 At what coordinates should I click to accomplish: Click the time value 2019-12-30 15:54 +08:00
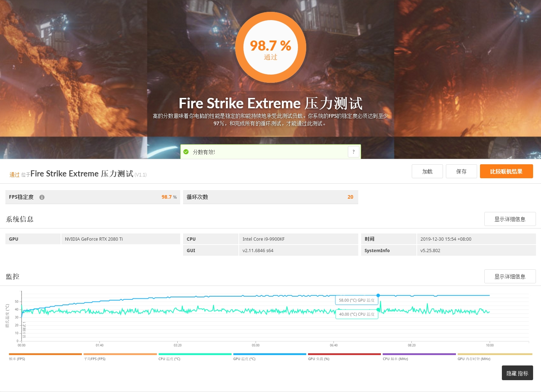[x=446, y=239]
